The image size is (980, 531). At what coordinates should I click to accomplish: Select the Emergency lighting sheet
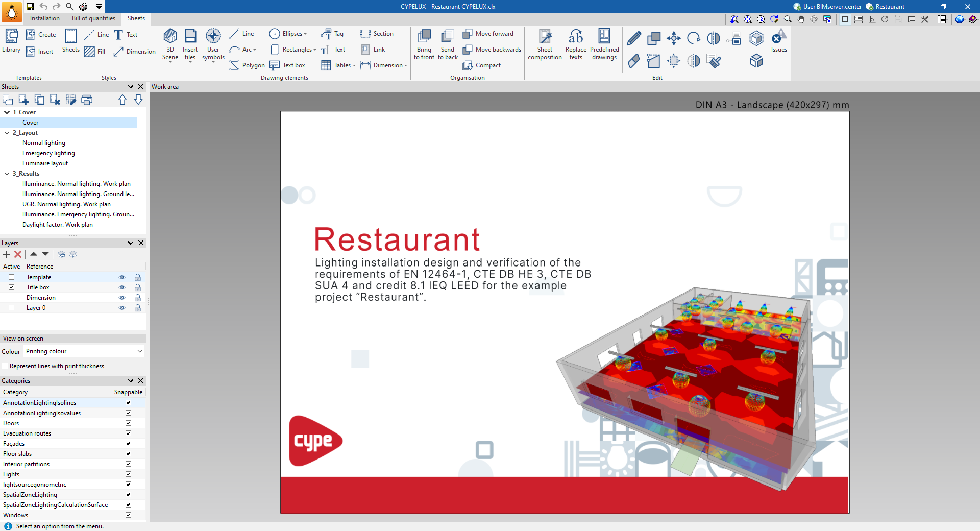(48, 153)
